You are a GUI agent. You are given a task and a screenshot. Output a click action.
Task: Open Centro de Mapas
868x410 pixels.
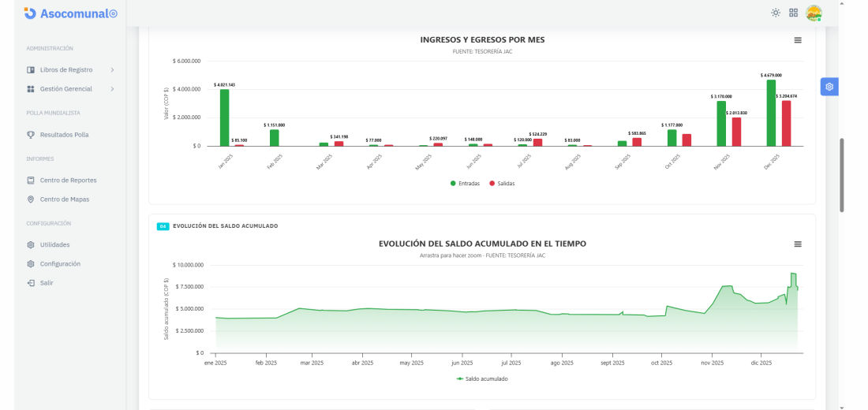point(64,199)
